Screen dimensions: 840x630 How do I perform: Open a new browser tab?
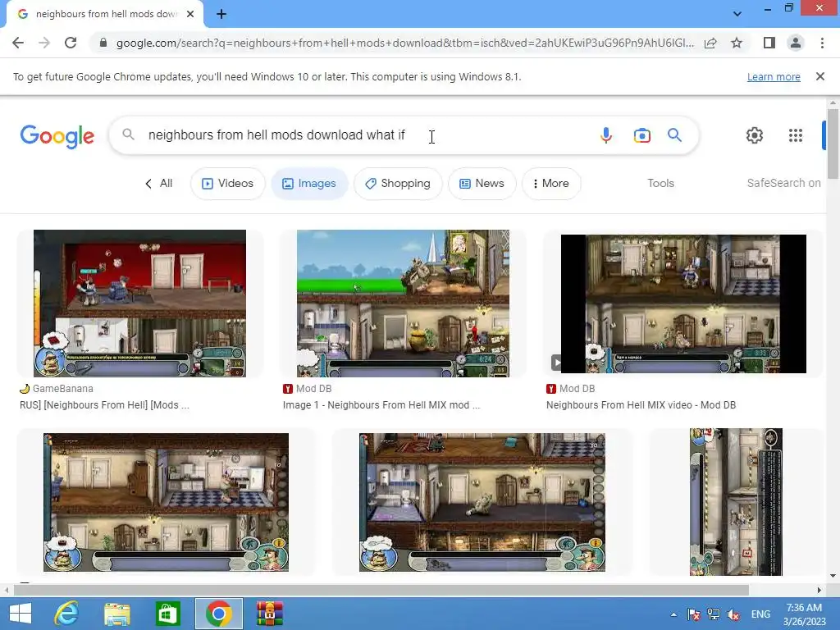(221, 15)
